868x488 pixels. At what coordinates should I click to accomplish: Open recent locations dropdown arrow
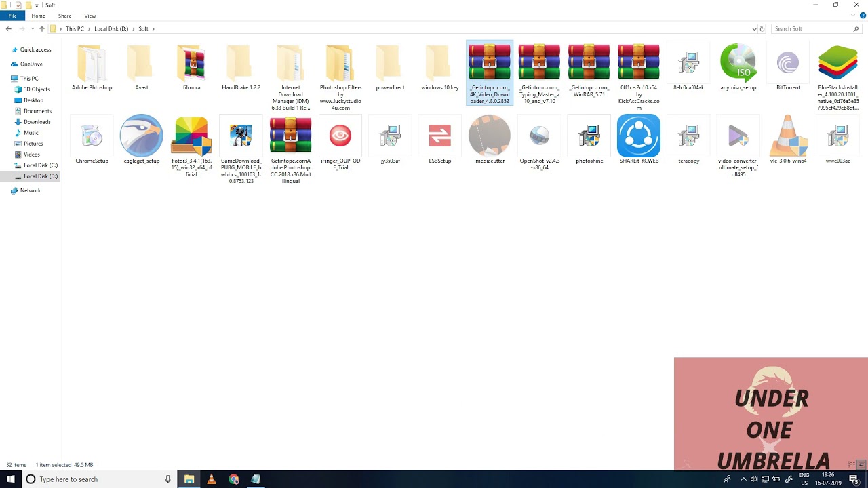pos(32,29)
